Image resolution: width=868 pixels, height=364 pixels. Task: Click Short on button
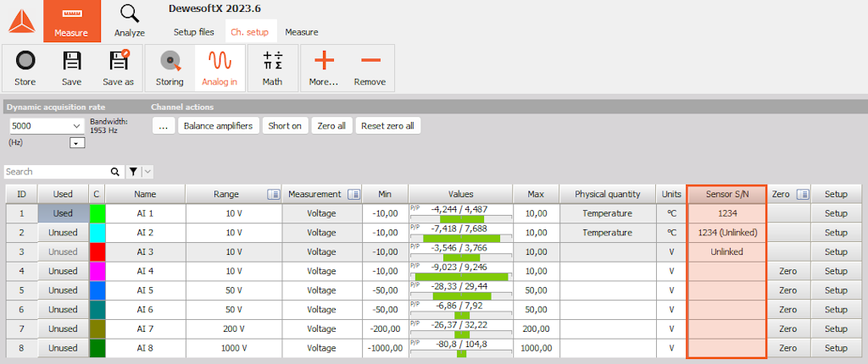pyautogui.click(x=285, y=126)
